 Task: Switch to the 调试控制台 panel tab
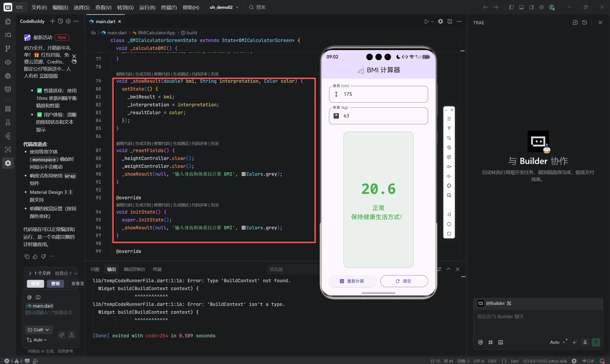tap(134, 269)
